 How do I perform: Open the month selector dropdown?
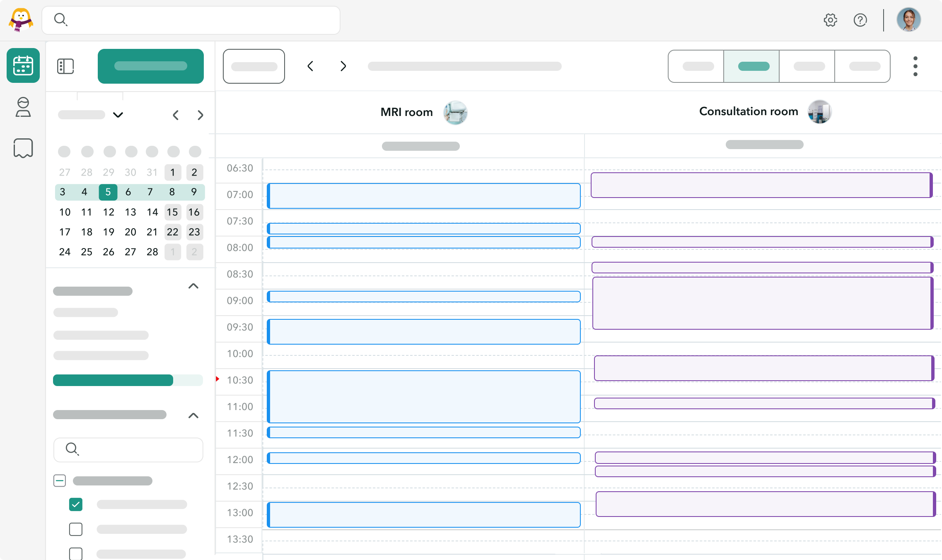point(118,115)
